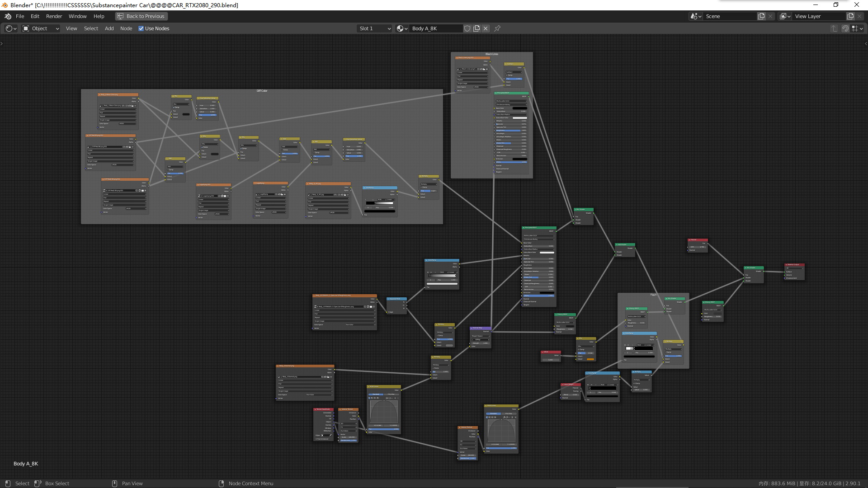The height and width of the screenshot is (488, 868).
Task: Click the snapping options icon in header
Action: pyautogui.click(x=857, y=28)
